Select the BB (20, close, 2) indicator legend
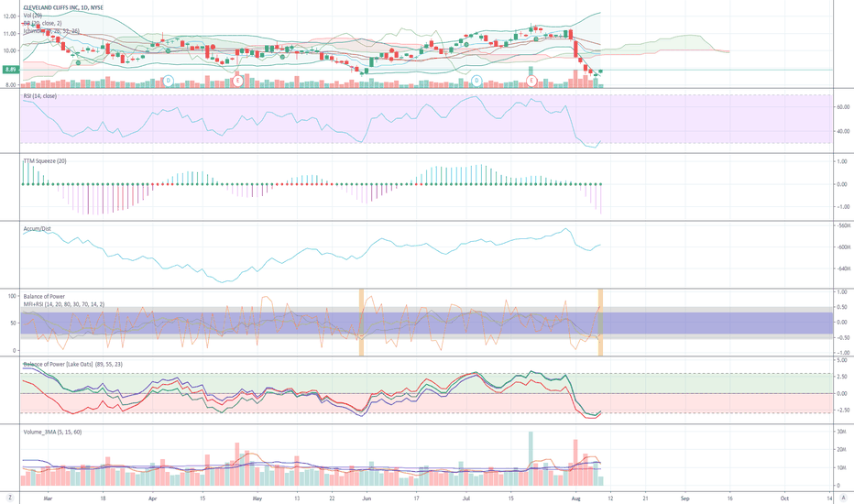 point(42,24)
